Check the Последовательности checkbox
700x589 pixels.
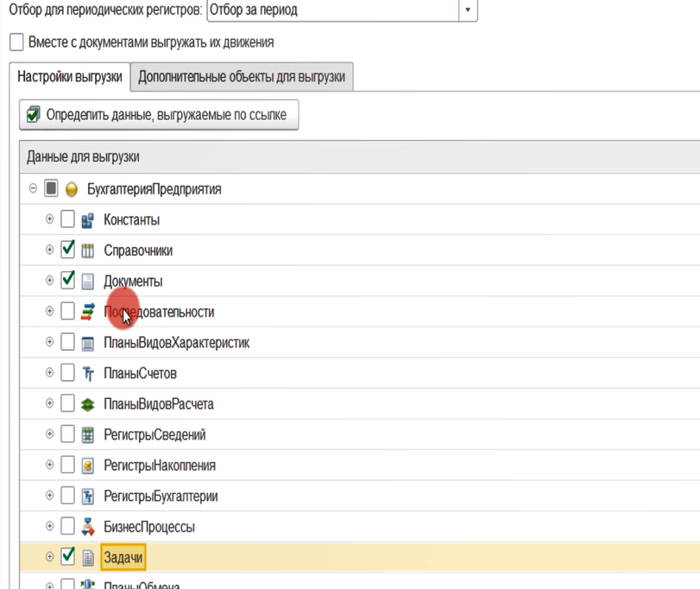click(x=67, y=311)
